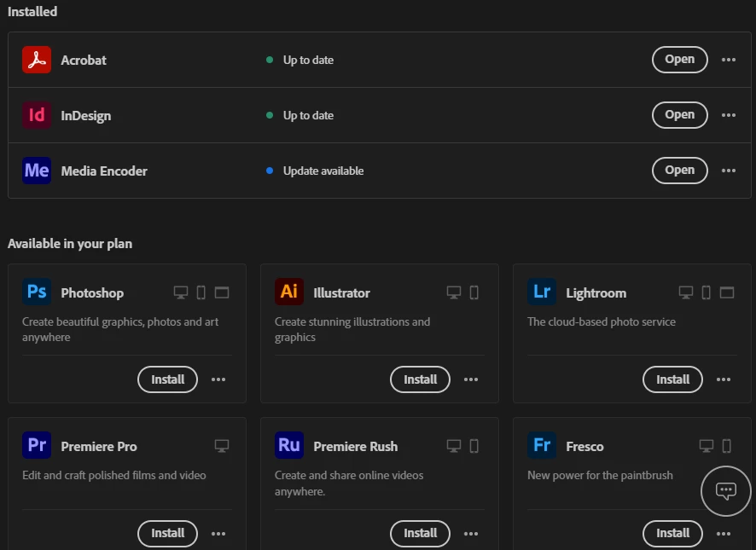Open the chat support bubble
Screen dimensions: 756x550
(725, 491)
